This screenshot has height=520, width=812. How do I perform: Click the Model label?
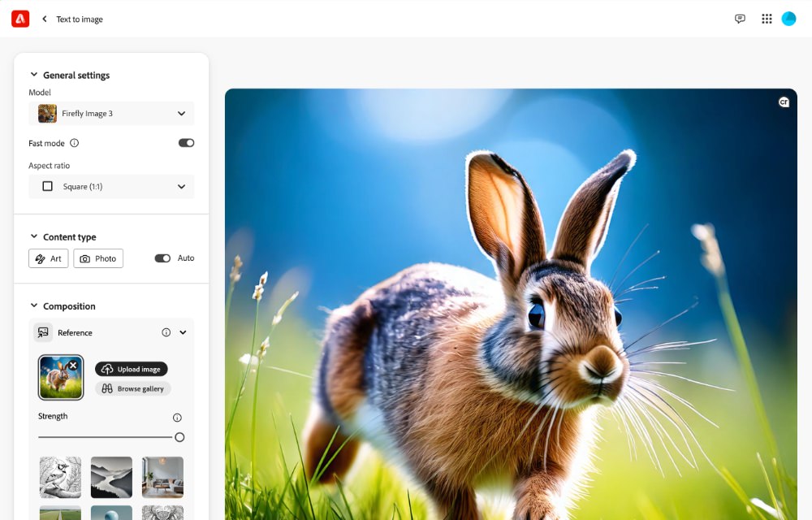coord(40,92)
